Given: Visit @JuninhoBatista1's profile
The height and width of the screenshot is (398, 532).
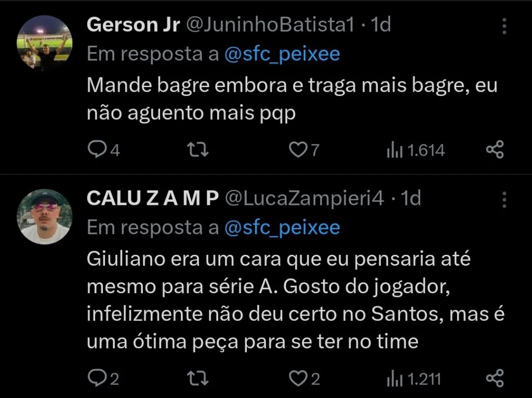Looking at the screenshot, I should 272,23.
